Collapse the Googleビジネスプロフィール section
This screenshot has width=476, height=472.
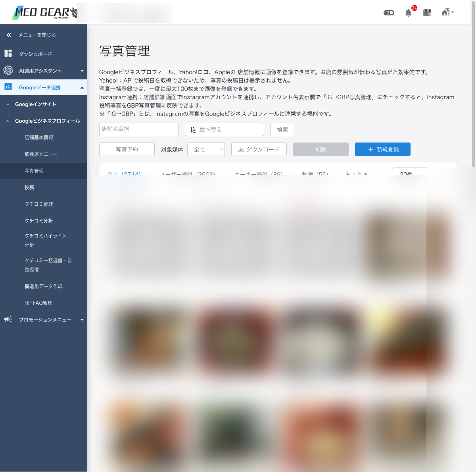point(8,121)
